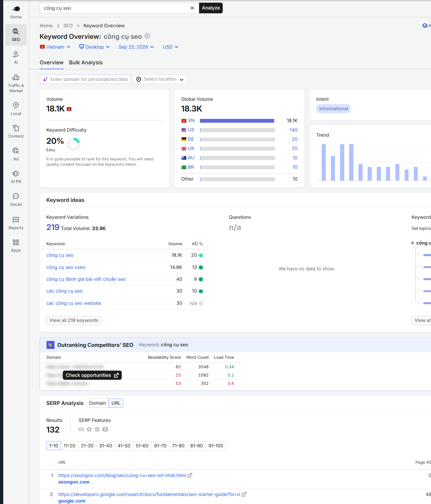431x504 pixels.
Task: Click the video SERP feature icon
Action: coord(97,429)
